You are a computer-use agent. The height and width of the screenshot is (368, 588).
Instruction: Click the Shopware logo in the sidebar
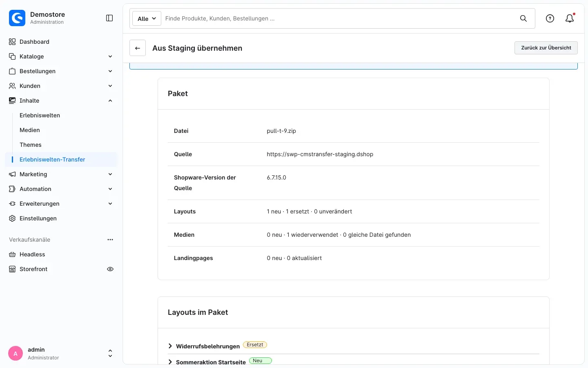click(x=17, y=18)
